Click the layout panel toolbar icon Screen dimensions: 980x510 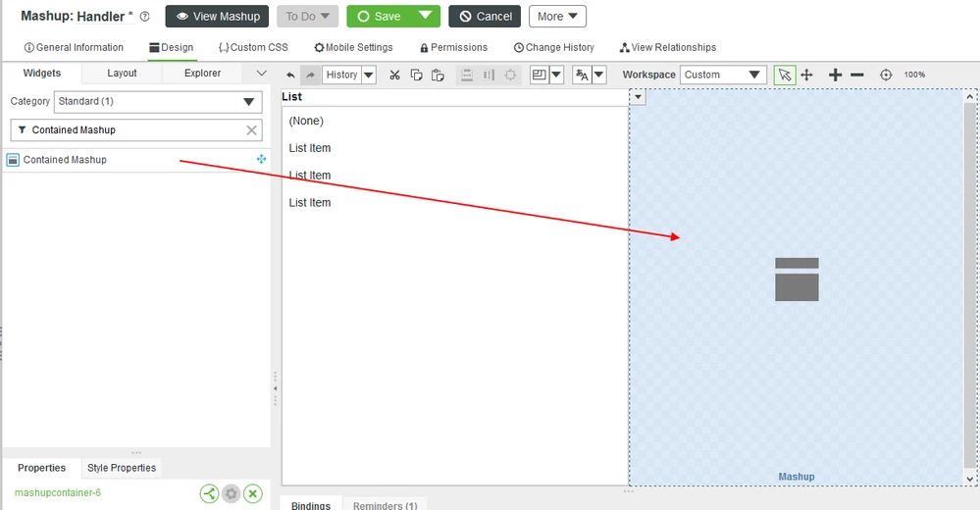pos(539,75)
